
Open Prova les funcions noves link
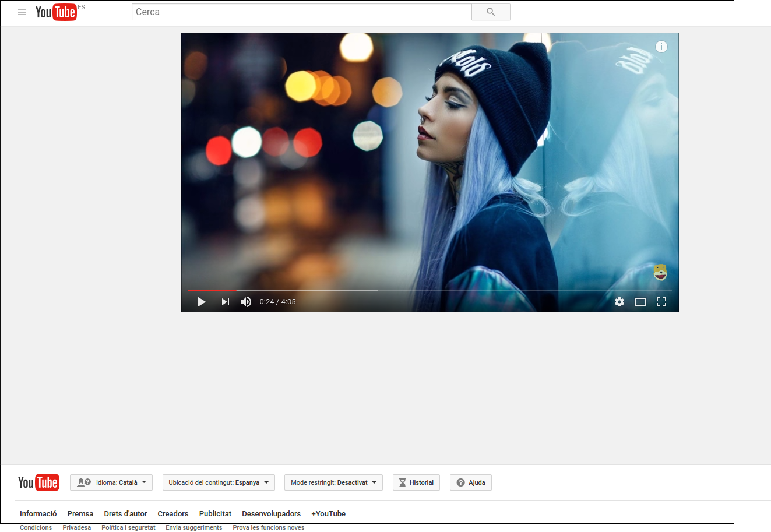[x=269, y=527]
